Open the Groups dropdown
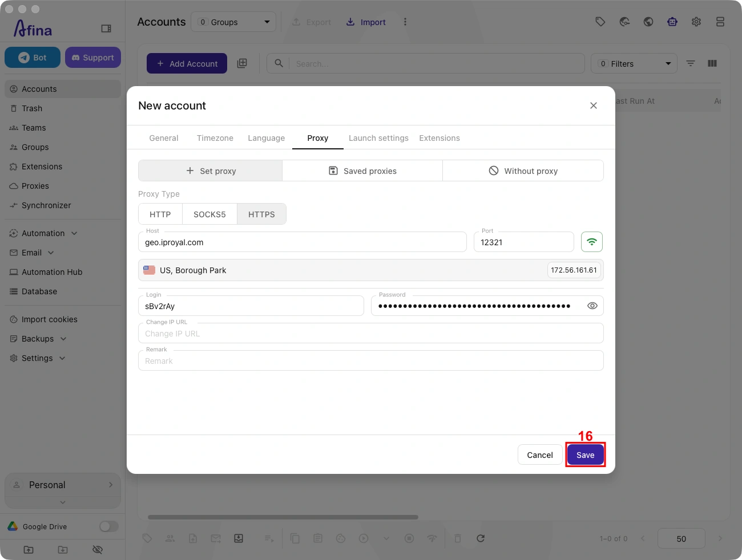Image resolution: width=742 pixels, height=560 pixels. click(x=233, y=22)
